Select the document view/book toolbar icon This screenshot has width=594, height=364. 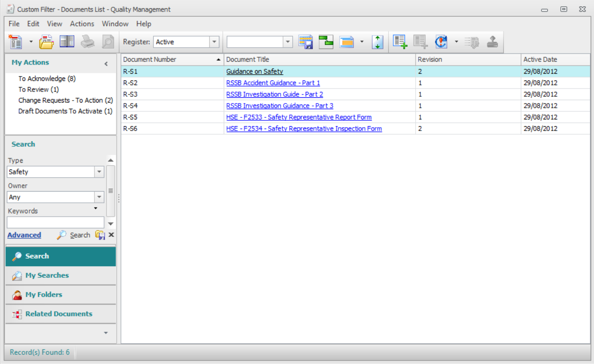click(67, 41)
